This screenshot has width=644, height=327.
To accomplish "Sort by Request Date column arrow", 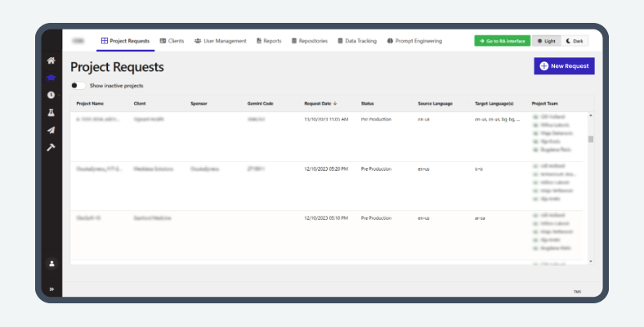I will point(336,104).
